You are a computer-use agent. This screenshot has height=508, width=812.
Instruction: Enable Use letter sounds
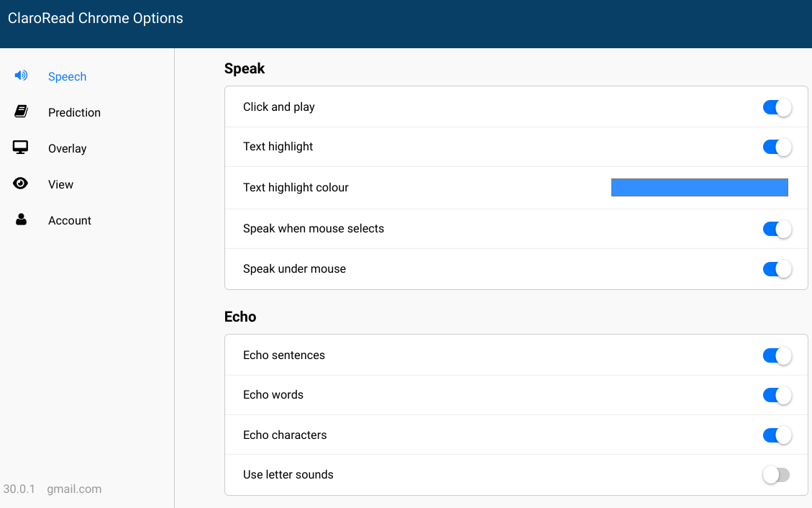click(x=776, y=475)
